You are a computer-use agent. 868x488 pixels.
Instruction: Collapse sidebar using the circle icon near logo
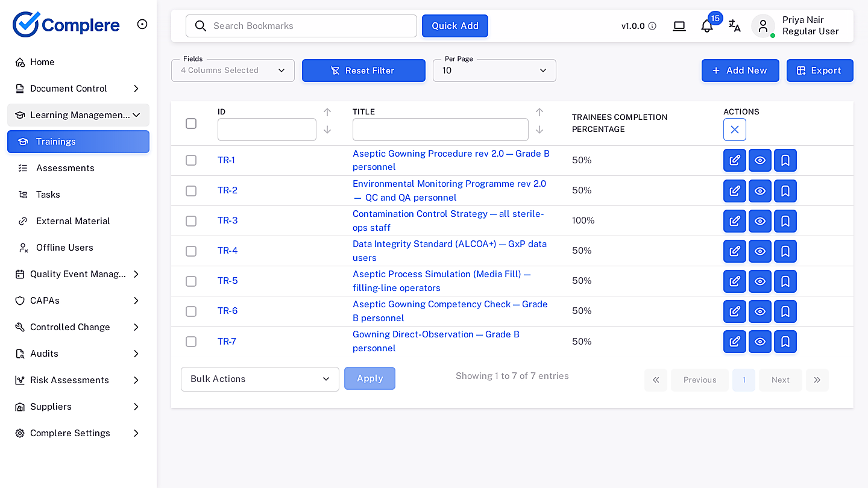click(x=142, y=24)
